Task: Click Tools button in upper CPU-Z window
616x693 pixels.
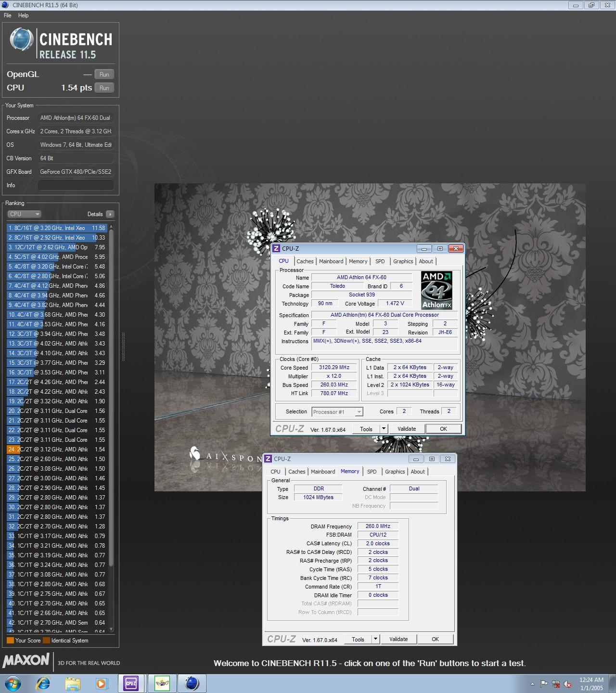Action: 366,429
